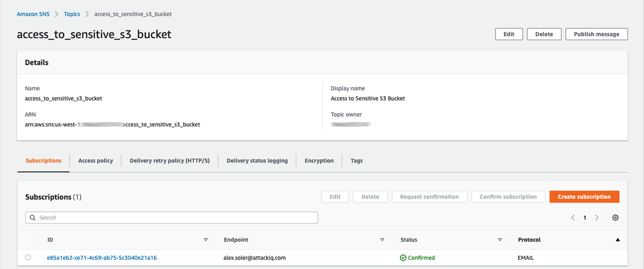This screenshot has width=644, height=269.
Task: Go to next subscriptions page arrow
Action: click(597, 218)
